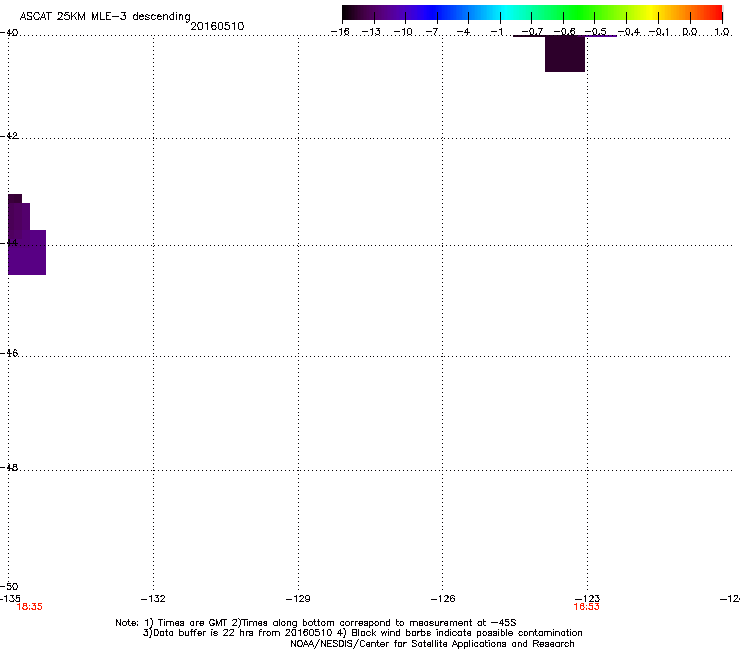Click the -132 longitude axis label

153,599
